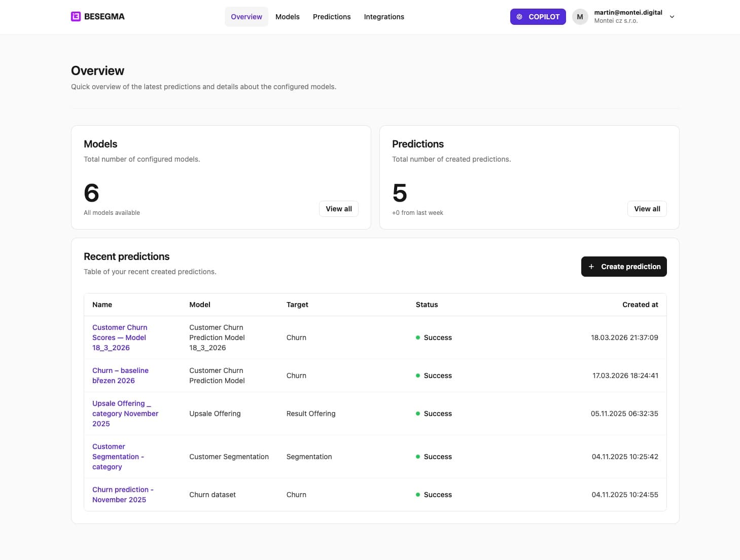This screenshot has height=560, width=740.
Task: Open Upsale Offering _ category November 2025
Action: (x=125, y=413)
